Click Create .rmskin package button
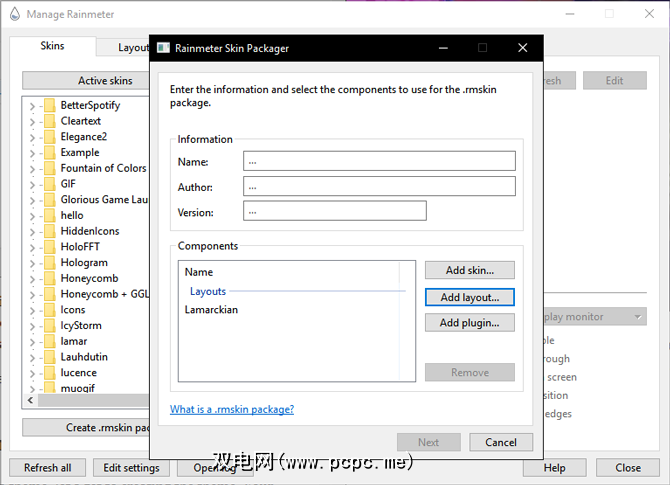 [86, 427]
